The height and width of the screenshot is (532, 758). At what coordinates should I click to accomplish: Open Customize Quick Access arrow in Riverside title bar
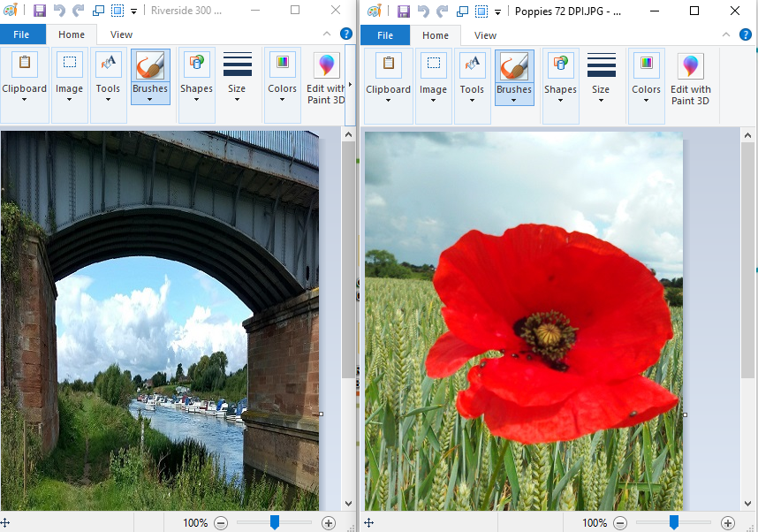[133, 11]
